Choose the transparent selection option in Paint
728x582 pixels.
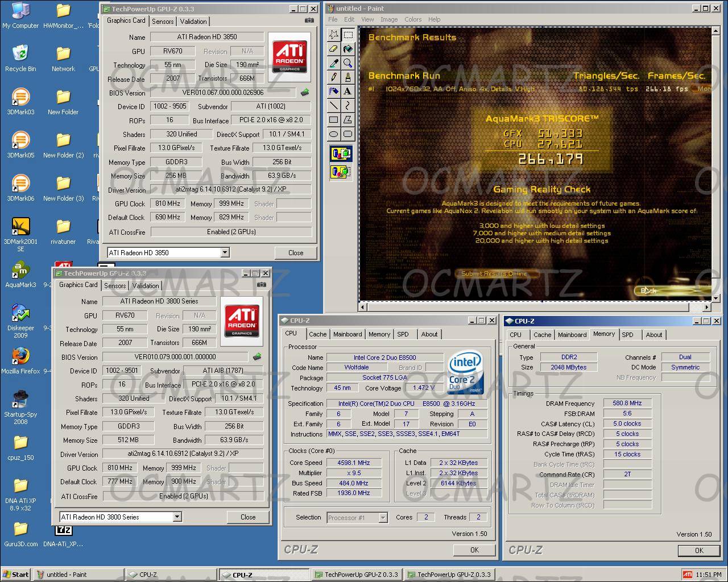[x=341, y=171]
